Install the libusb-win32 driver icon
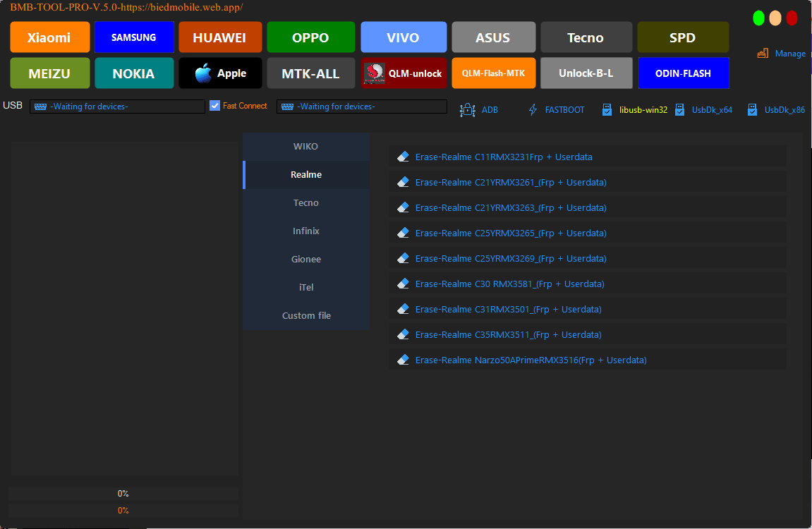Viewport: 812px width, 529px height. tap(607, 110)
